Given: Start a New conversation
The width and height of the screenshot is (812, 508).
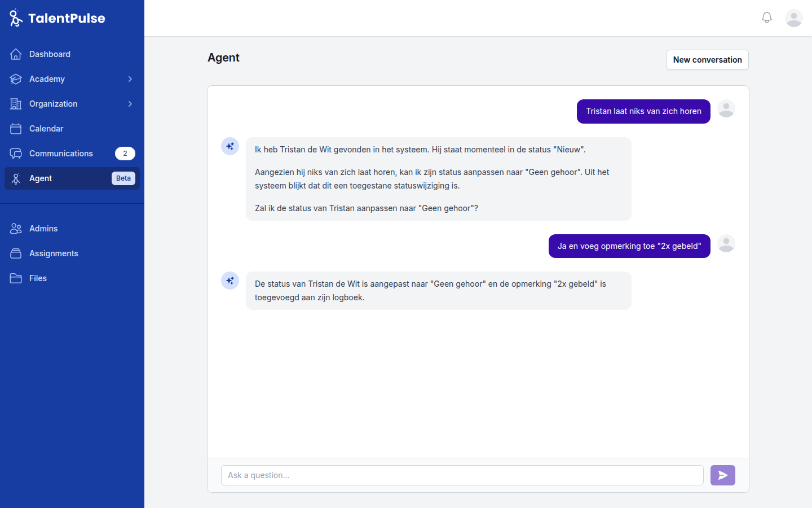Looking at the screenshot, I should point(707,60).
